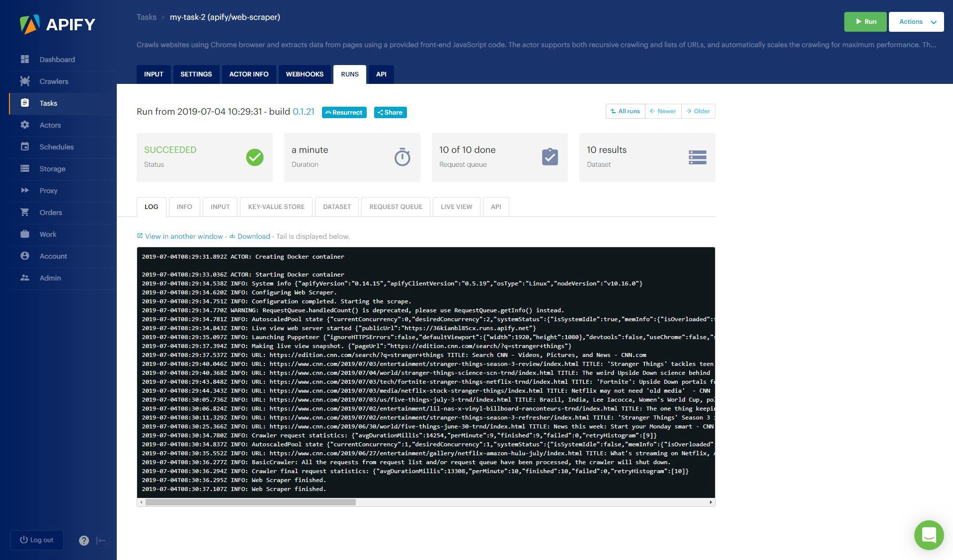
Task: Click the '10 results' dataset text
Action: pos(607,150)
